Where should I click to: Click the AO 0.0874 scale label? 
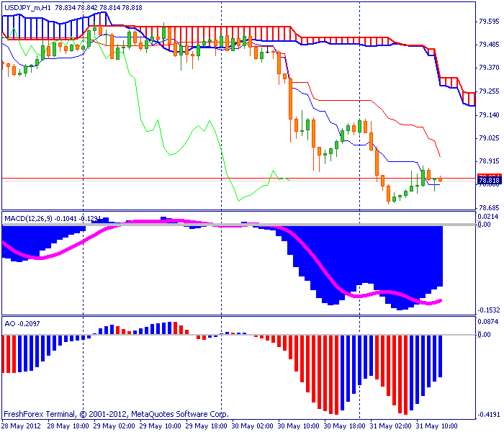(x=488, y=321)
